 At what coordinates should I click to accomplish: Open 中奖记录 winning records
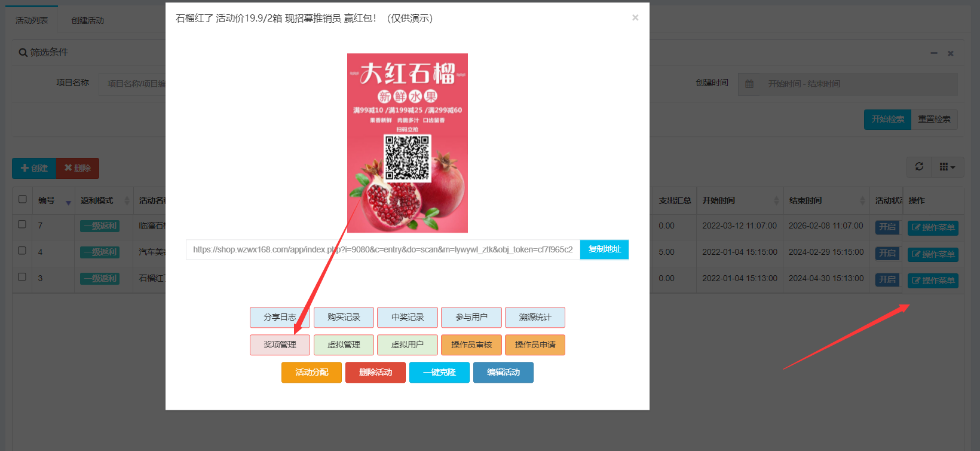(x=408, y=318)
